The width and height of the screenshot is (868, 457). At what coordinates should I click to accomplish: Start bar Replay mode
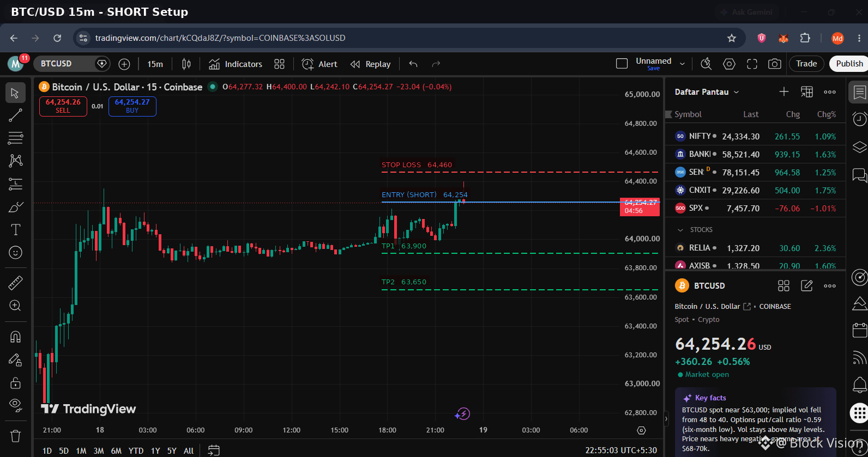coord(371,64)
